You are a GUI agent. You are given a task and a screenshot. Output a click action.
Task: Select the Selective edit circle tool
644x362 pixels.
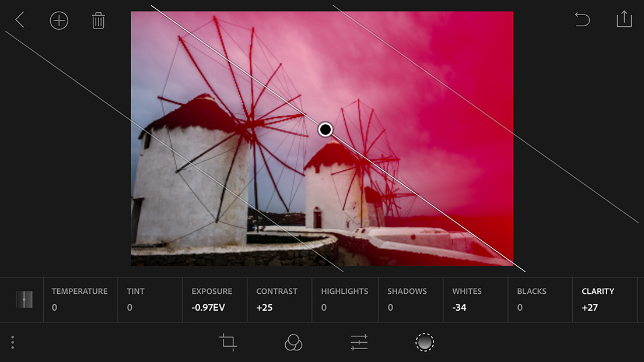click(425, 342)
